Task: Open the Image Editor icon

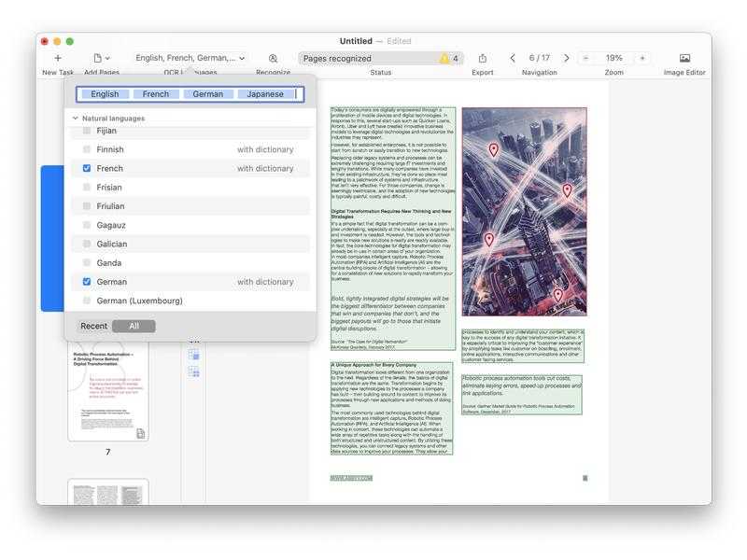Action: [x=684, y=58]
